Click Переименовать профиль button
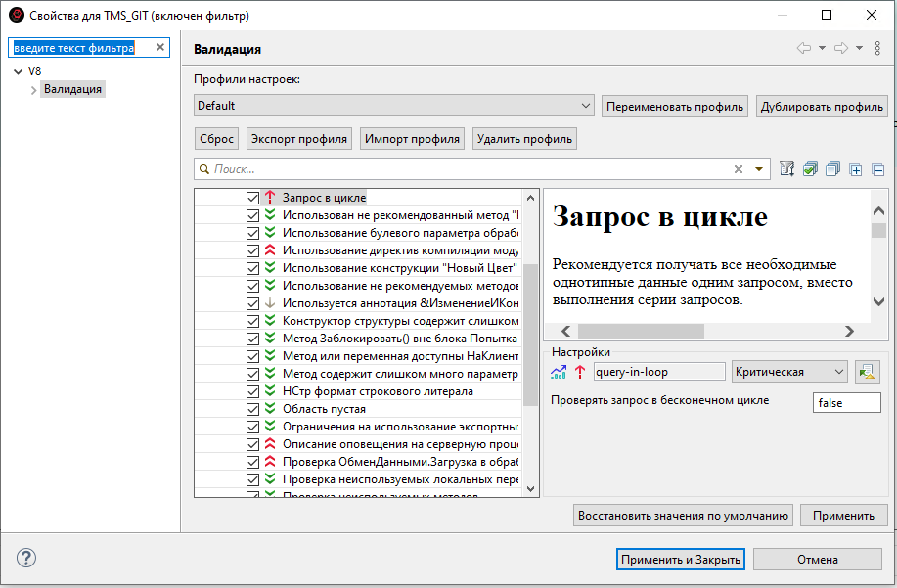The height and width of the screenshot is (588, 897). coord(675,107)
